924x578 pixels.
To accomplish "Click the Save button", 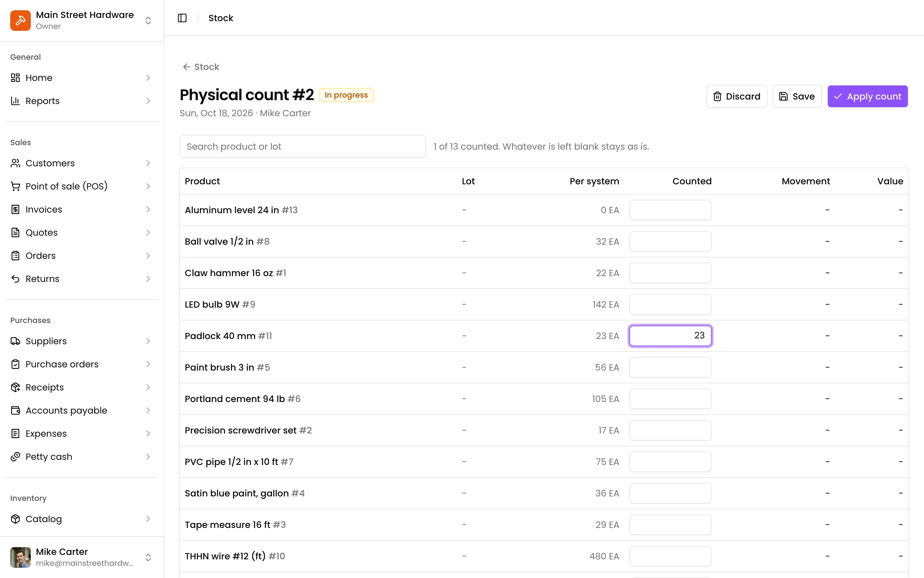I will [x=797, y=96].
